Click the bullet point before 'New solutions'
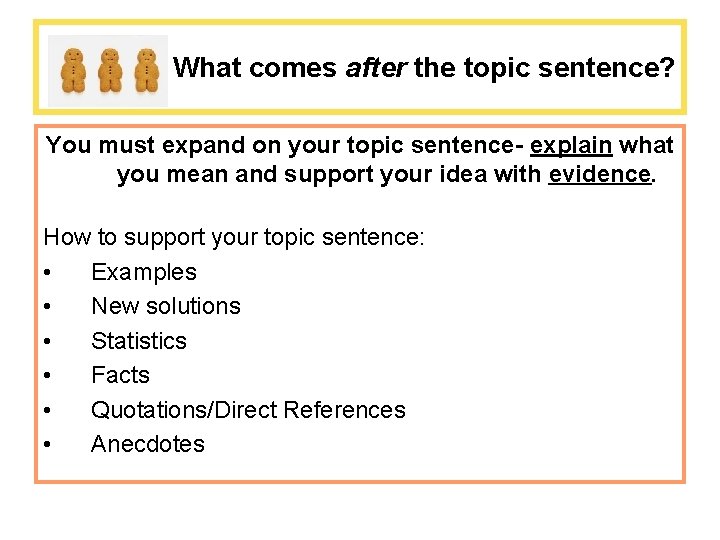 48,307
